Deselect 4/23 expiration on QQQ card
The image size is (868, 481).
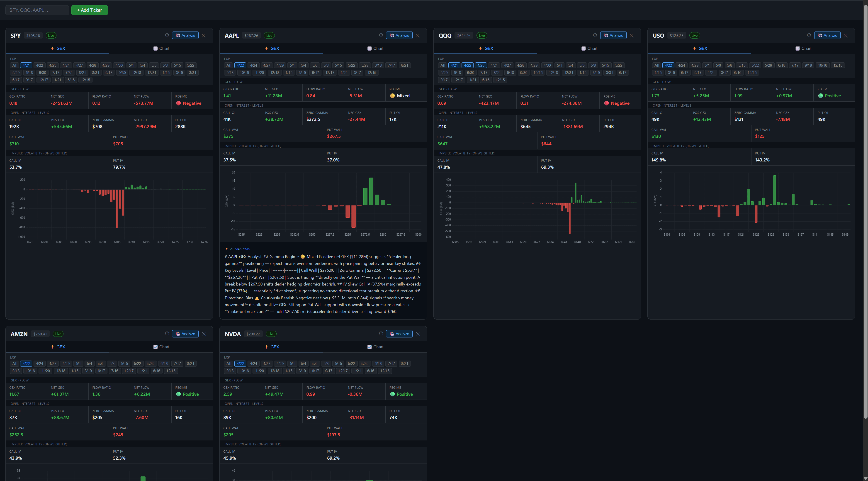tap(481, 65)
